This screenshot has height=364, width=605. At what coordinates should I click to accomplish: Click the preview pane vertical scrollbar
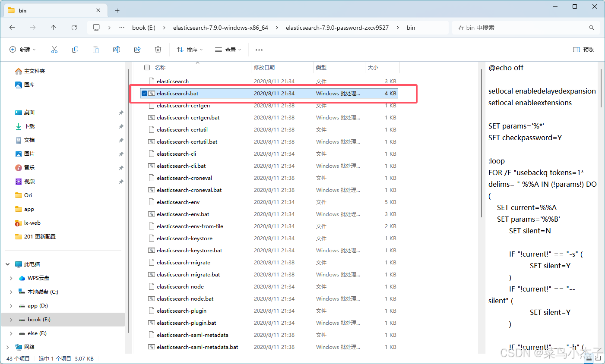coord(601,88)
